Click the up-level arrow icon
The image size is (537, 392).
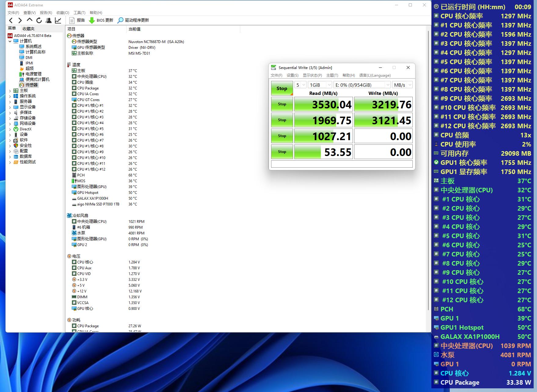[x=30, y=20]
